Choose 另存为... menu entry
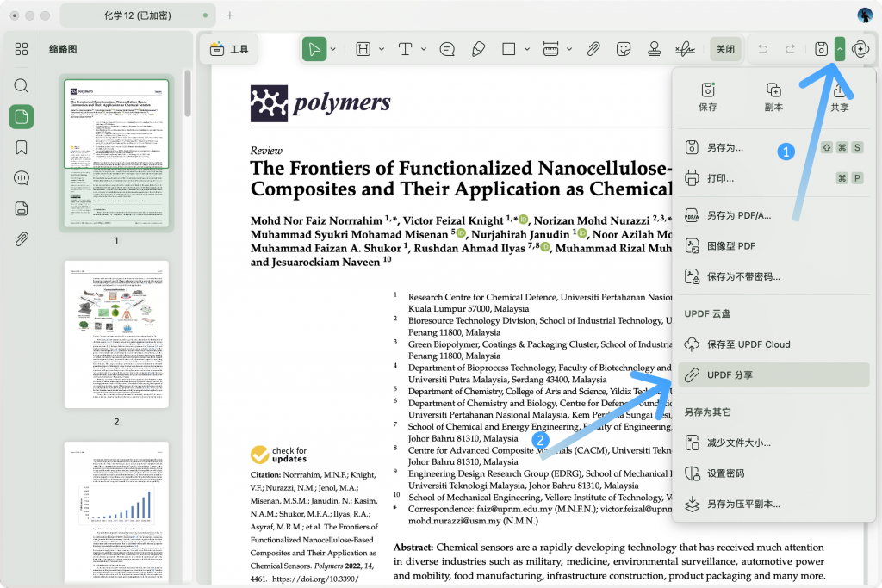The height and width of the screenshot is (588, 882). 773,148
